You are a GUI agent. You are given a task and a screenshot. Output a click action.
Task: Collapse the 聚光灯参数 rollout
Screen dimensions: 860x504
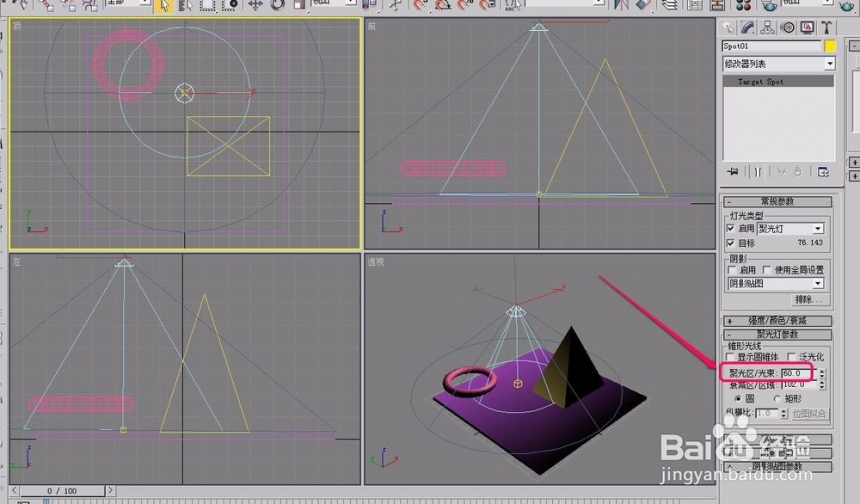click(x=778, y=334)
